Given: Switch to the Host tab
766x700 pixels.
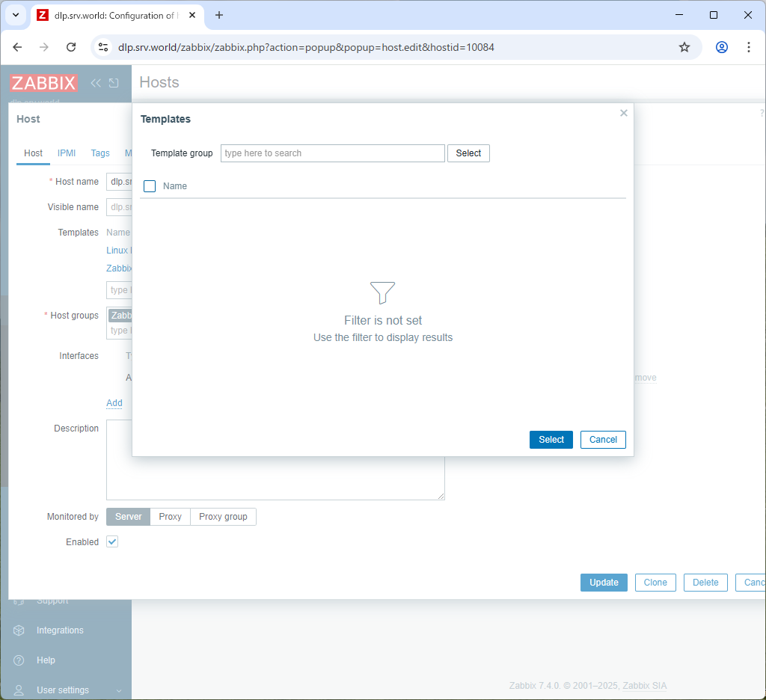Looking at the screenshot, I should click(33, 153).
